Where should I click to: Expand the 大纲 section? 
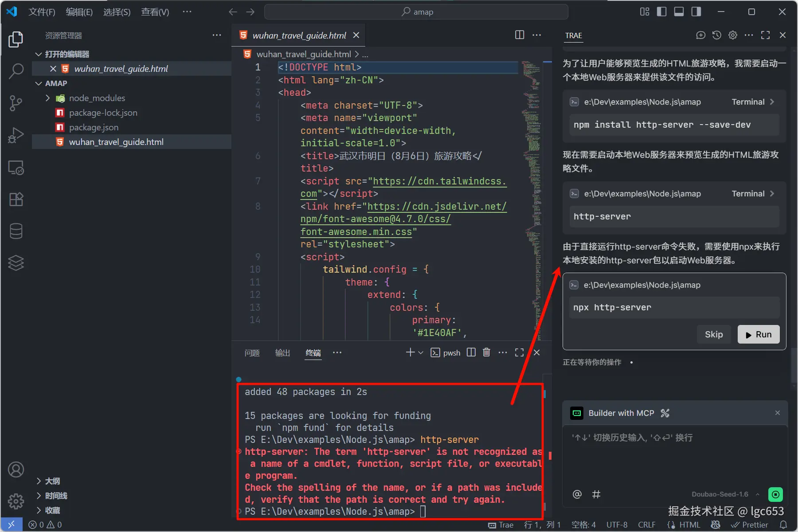(39, 481)
